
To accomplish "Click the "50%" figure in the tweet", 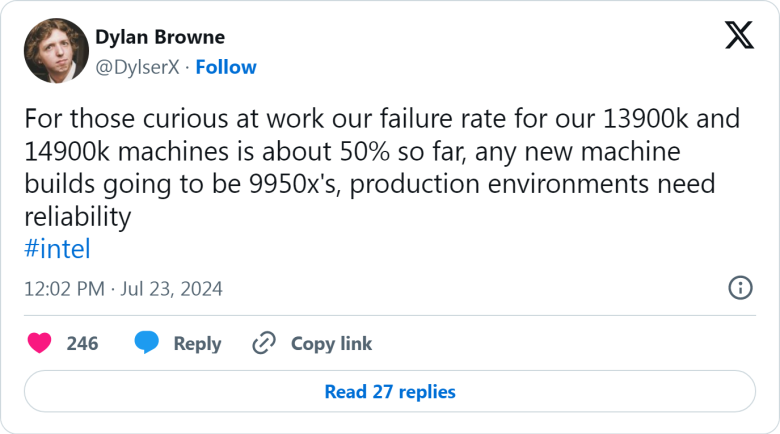I will click(365, 151).
